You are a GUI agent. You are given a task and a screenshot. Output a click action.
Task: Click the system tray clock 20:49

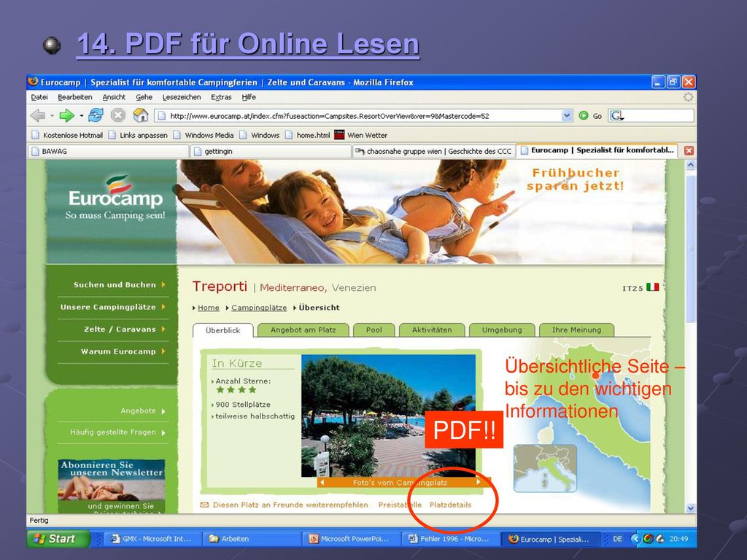tap(678, 539)
